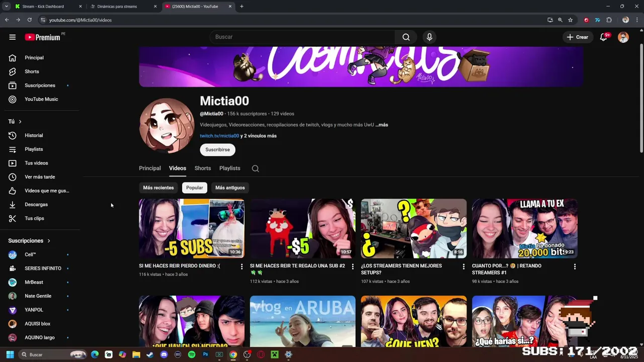Bookmark this page with the star icon
The height and width of the screenshot is (362, 644).
tap(571, 20)
